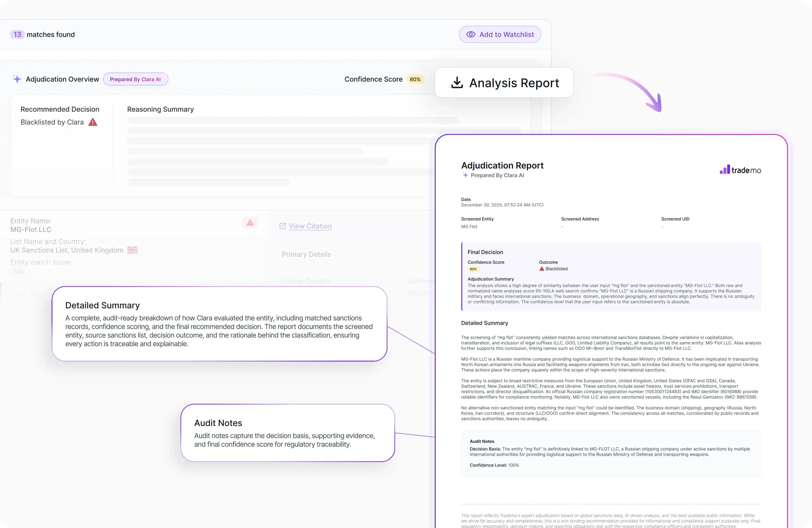Screen dimensions: 812x528
Task: Click the UK flag icon by UK Sanctions List
Action: pyautogui.click(x=132, y=250)
